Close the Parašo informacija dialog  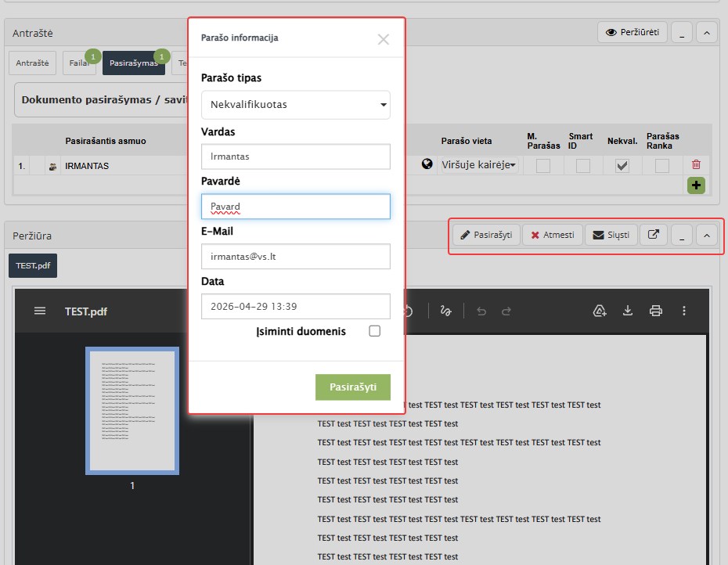tap(383, 39)
